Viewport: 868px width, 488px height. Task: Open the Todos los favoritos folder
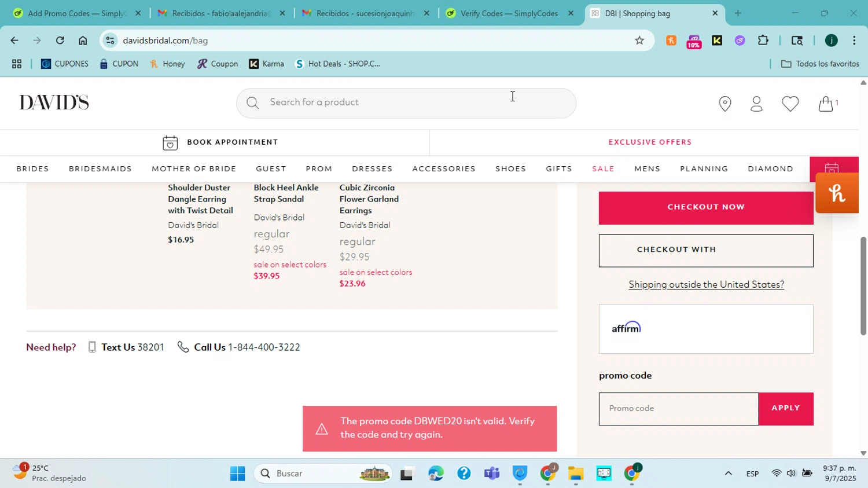pyautogui.click(x=820, y=64)
